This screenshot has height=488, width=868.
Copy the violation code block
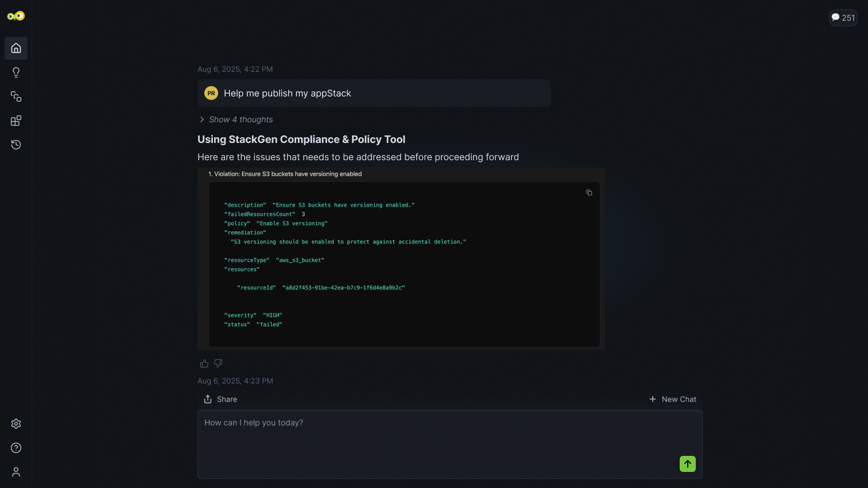[589, 193]
